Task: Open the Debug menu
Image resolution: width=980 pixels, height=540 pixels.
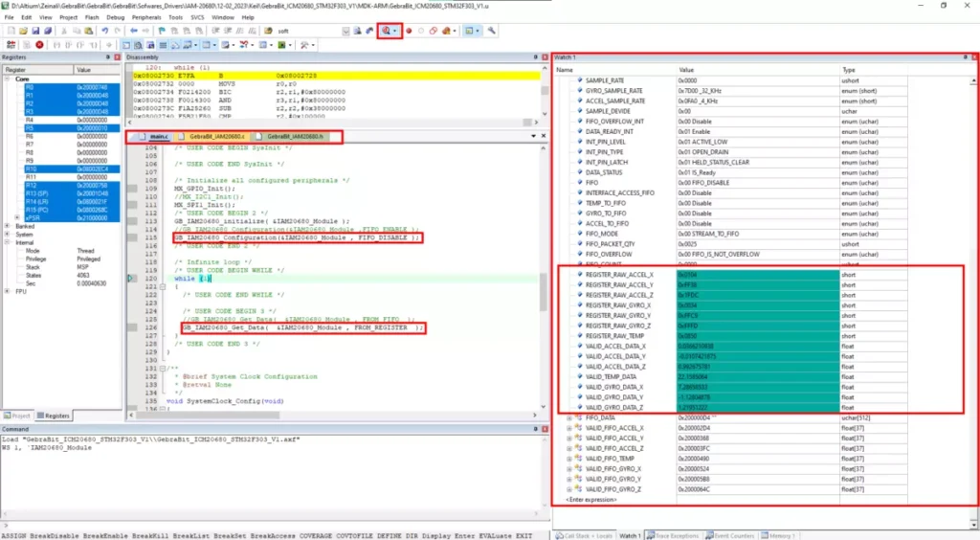Action: [x=115, y=17]
